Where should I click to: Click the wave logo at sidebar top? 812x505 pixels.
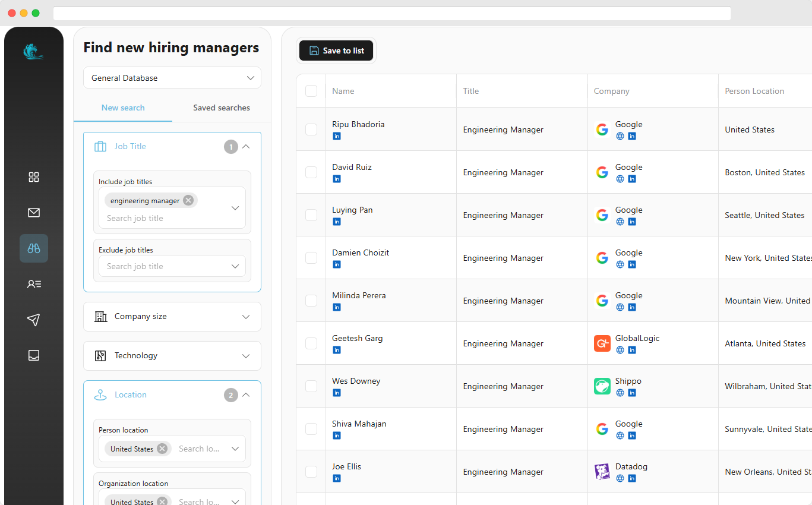33,52
